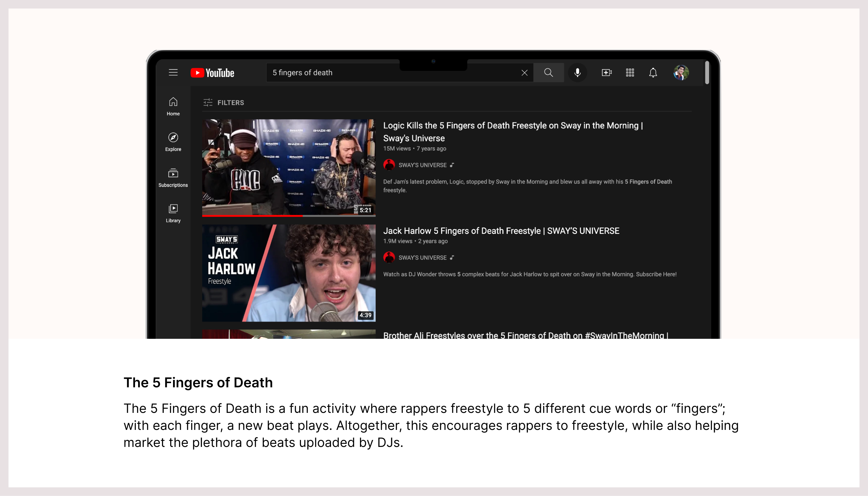Open 'Brother Ali Freestyles' video title
The height and width of the screenshot is (496, 868).
(x=525, y=335)
